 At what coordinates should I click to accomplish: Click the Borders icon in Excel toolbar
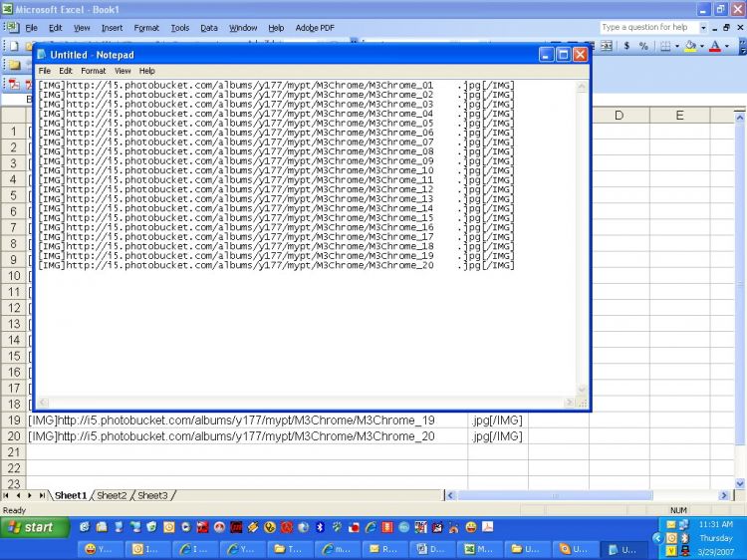665,46
